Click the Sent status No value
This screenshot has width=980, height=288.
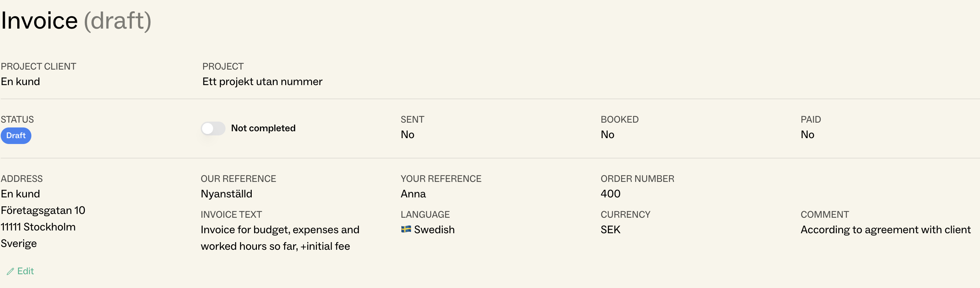pos(408,134)
